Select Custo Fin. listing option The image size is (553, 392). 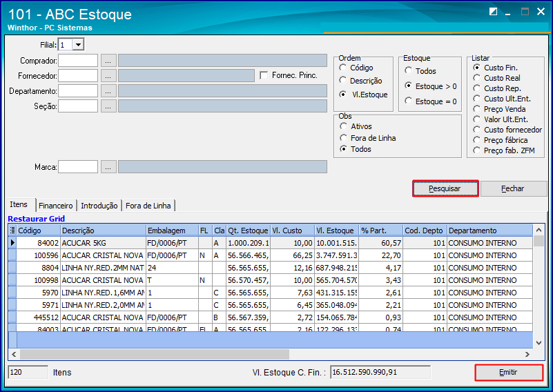[477, 68]
